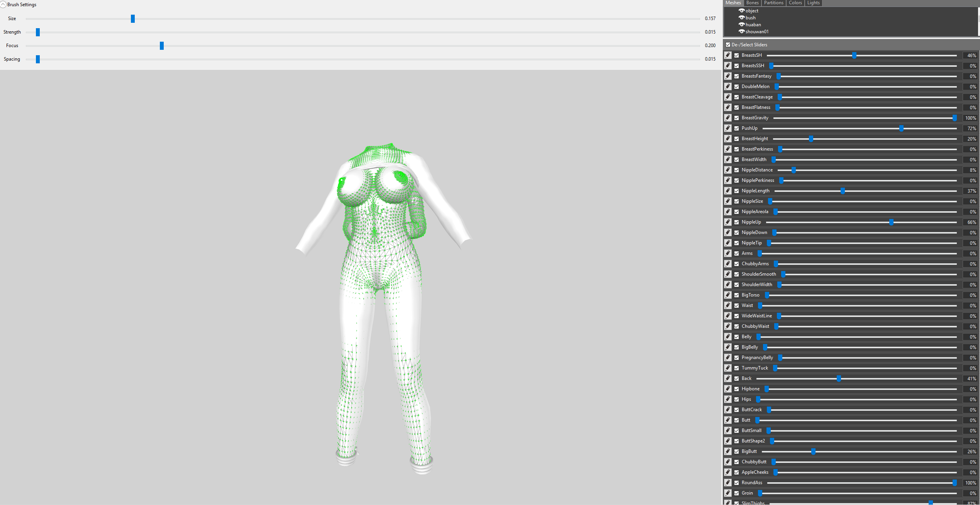Toggle visibility eye for bush mesh

pos(741,17)
